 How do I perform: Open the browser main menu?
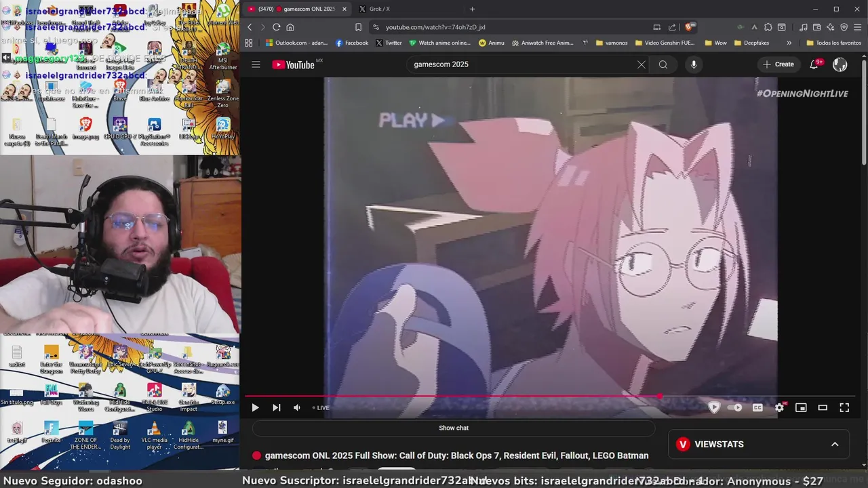tap(858, 27)
